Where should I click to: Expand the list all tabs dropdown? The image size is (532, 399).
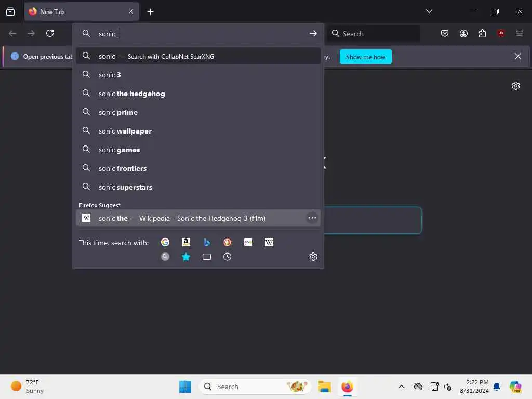point(429,11)
